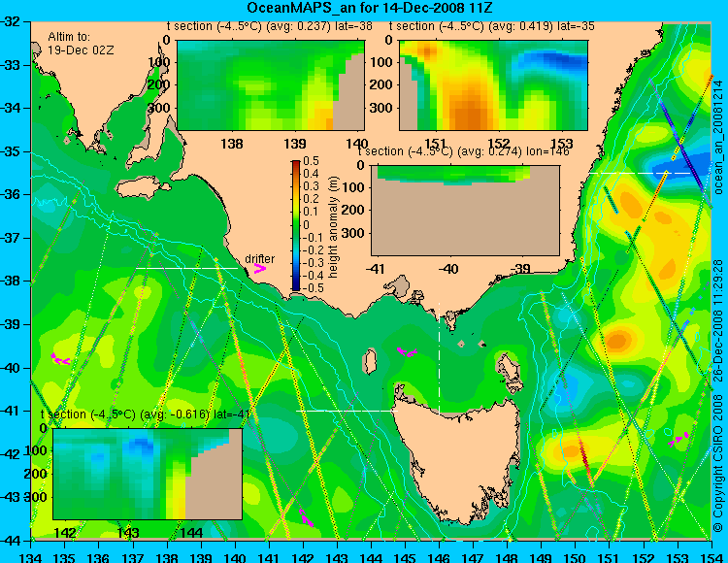The height and width of the screenshot is (563, 728).
Task: Select the drifter marker north of Tasmania
Action: click(x=407, y=351)
